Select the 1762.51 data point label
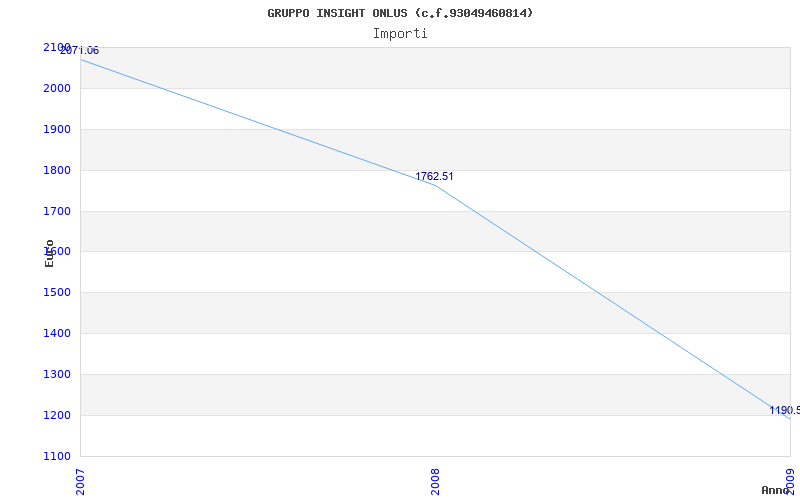800x500 pixels. pyautogui.click(x=434, y=177)
